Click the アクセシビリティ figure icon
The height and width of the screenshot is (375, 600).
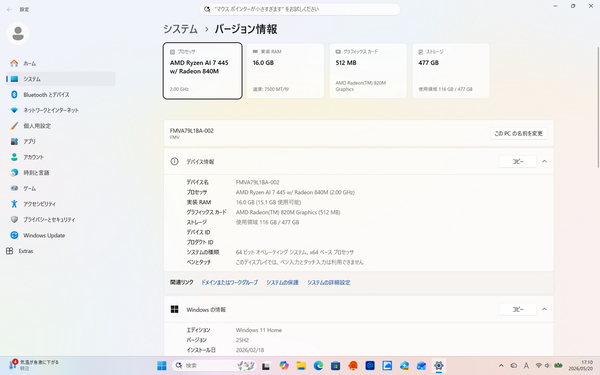pyautogui.click(x=14, y=204)
